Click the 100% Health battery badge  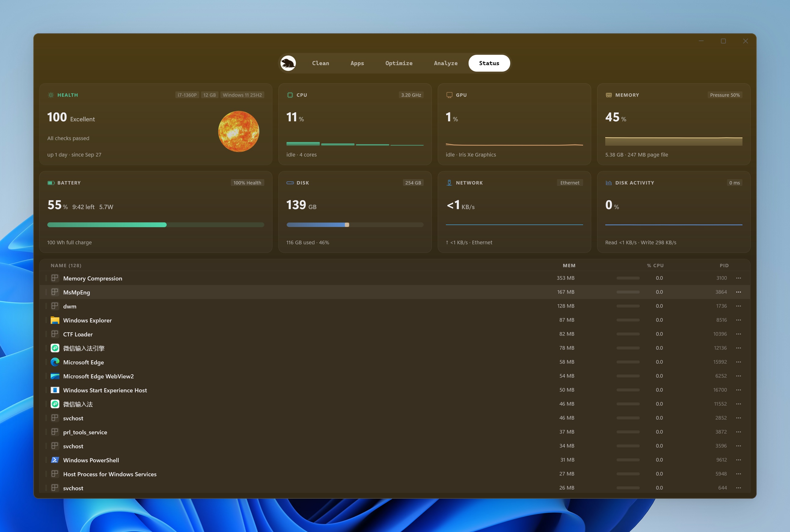click(247, 183)
